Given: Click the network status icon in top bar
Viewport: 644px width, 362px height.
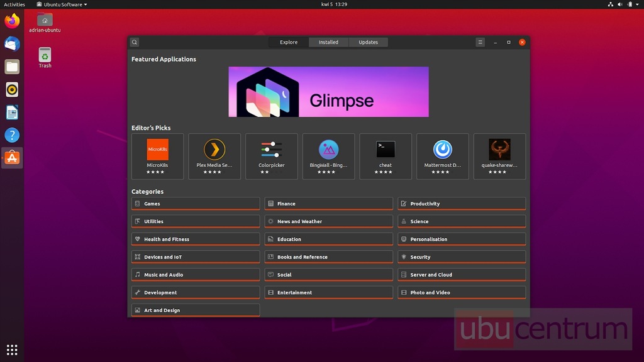Looking at the screenshot, I should pos(610,4).
